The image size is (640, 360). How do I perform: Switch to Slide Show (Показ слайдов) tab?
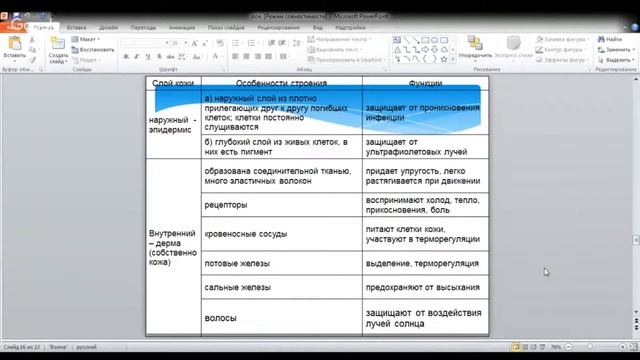tap(226, 28)
